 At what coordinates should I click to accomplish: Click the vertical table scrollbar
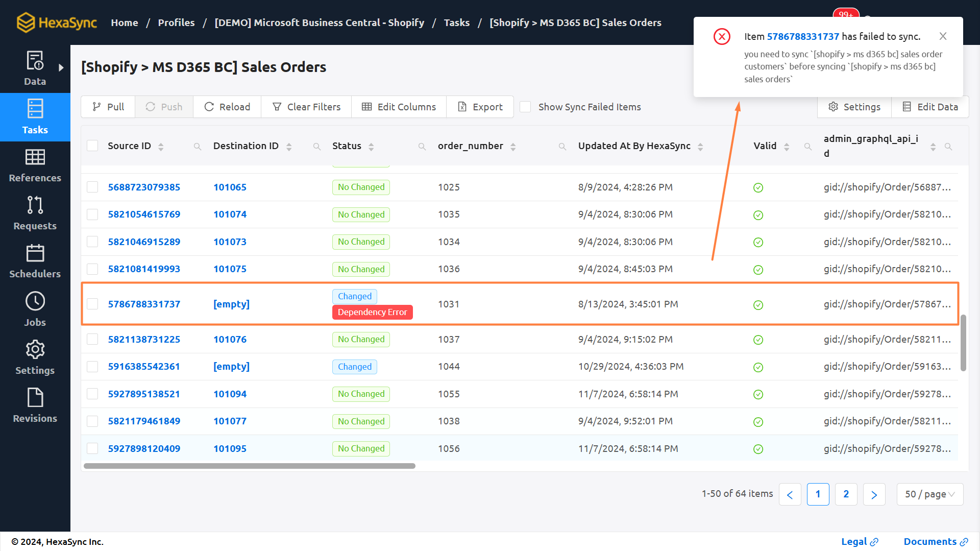tap(963, 343)
